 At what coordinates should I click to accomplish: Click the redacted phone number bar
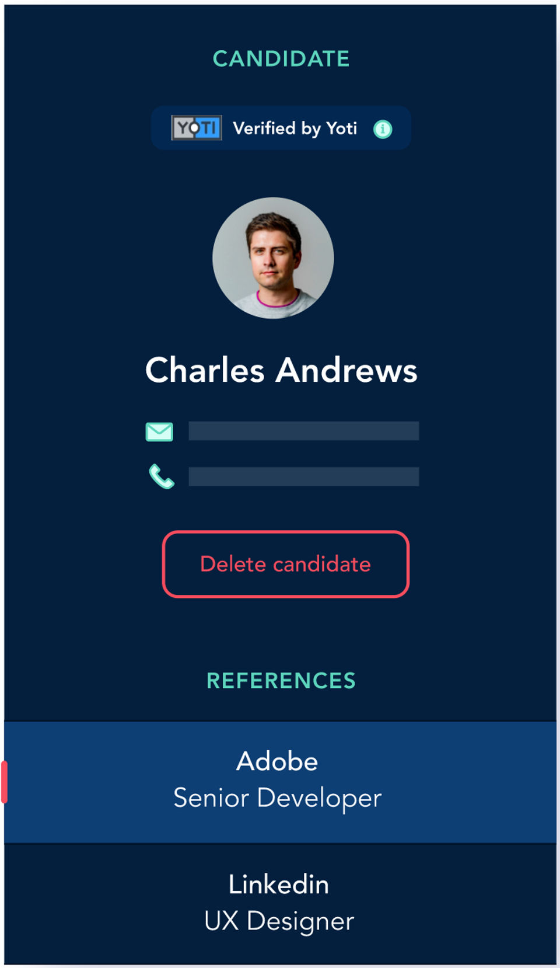(x=303, y=476)
